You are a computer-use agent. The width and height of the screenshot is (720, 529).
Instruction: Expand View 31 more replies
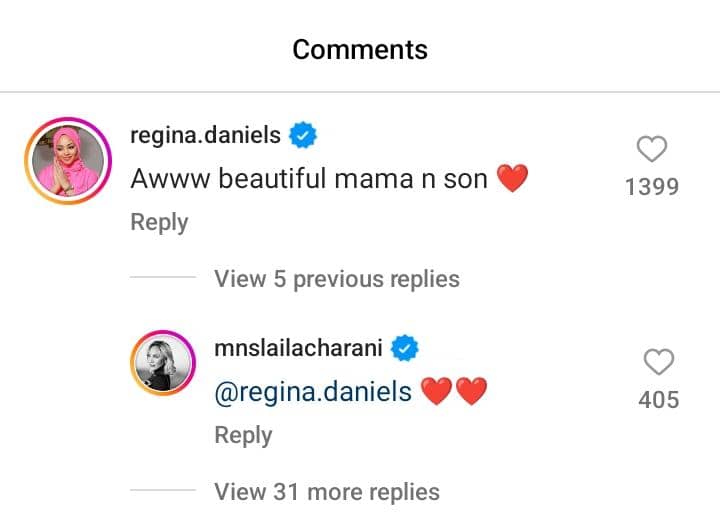click(x=326, y=491)
